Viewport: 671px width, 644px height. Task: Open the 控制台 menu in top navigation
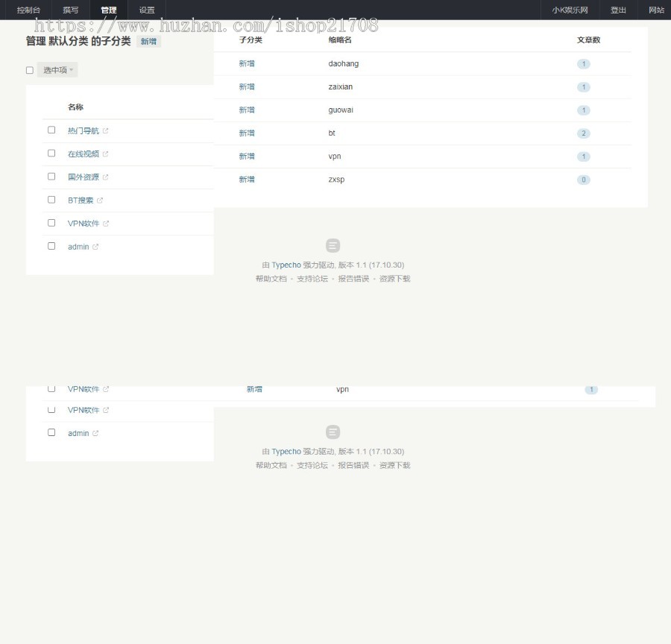click(x=28, y=10)
